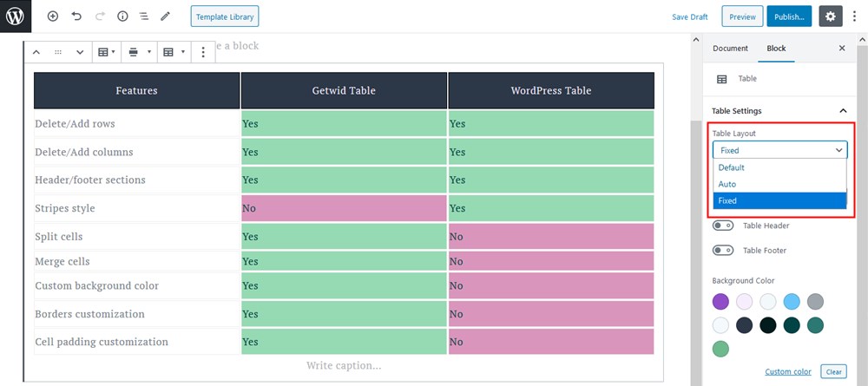Switch to the Block tab

[x=776, y=48]
